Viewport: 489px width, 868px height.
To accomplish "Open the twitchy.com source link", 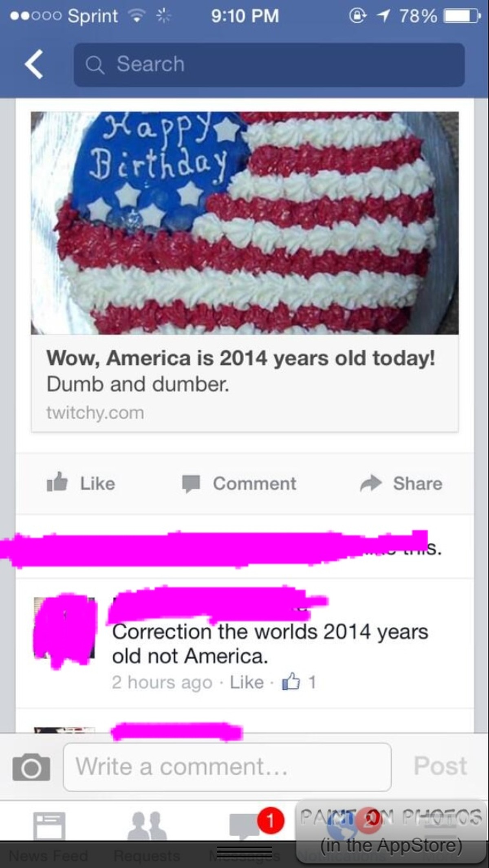I will point(95,413).
